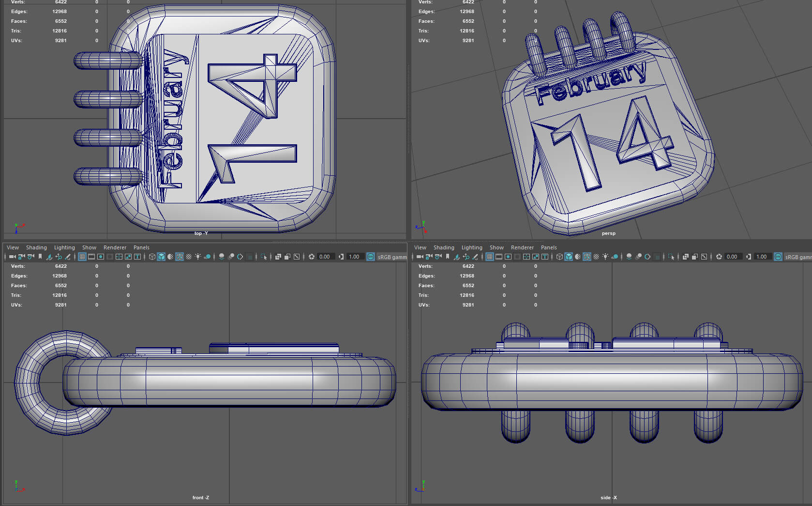Click the Show menu in side viewport
Viewport: 812px width, 506px height.
[496, 247]
